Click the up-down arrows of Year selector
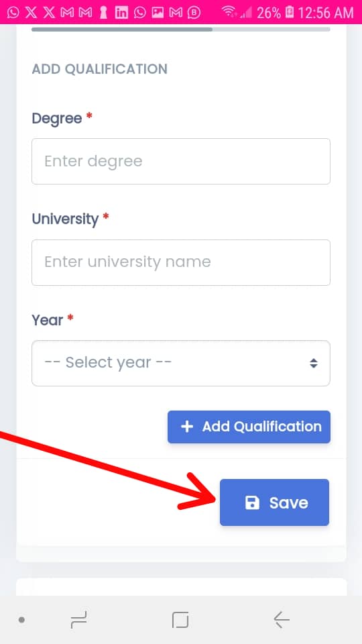 click(x=314, y=363)
